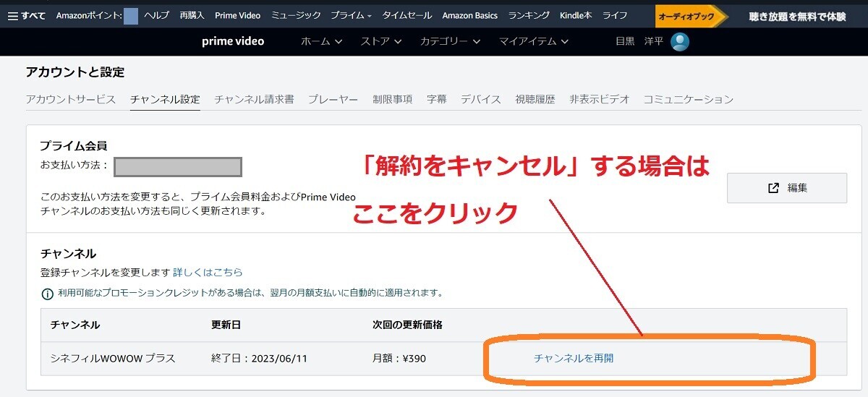Expand the カテゴリー dropdown menu

[450, 42]
